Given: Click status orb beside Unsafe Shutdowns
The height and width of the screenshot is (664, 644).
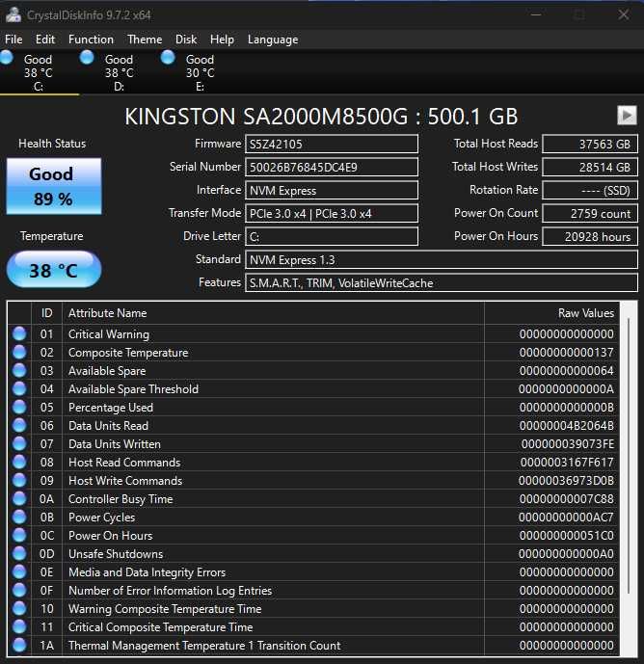Looking at the screenshot, I should tap(19, 554).
